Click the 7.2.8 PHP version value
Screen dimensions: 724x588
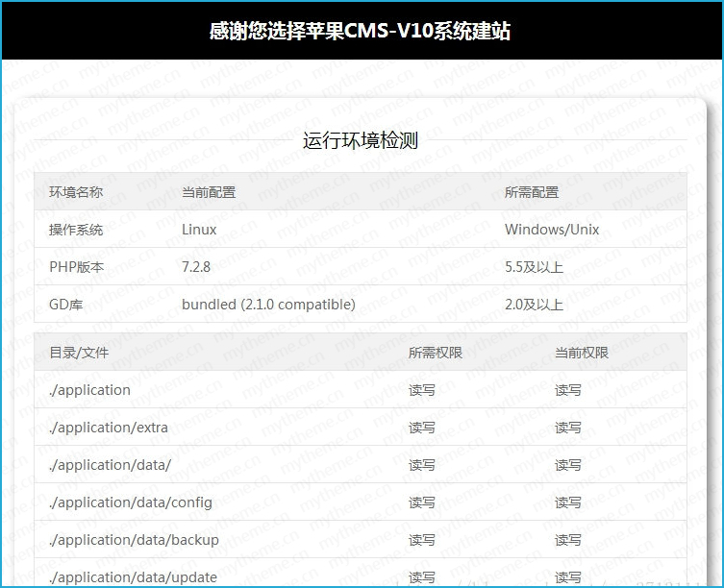click(x=196, y=267)
